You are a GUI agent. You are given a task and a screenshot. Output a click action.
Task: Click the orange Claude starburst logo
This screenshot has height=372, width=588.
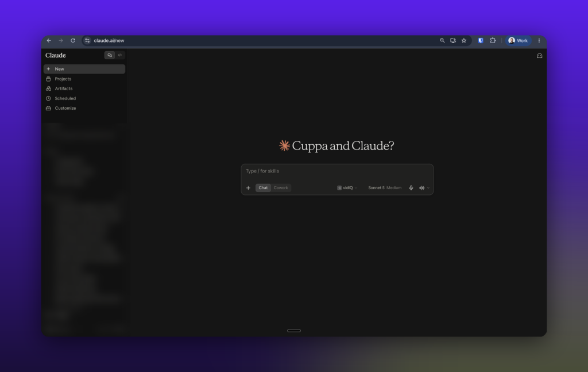click(285, 145)
